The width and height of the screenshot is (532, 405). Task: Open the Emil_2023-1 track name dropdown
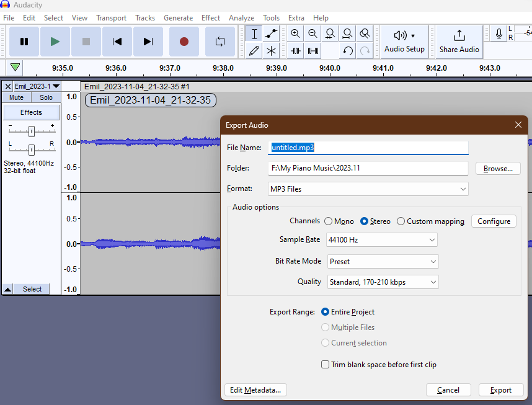37,87
